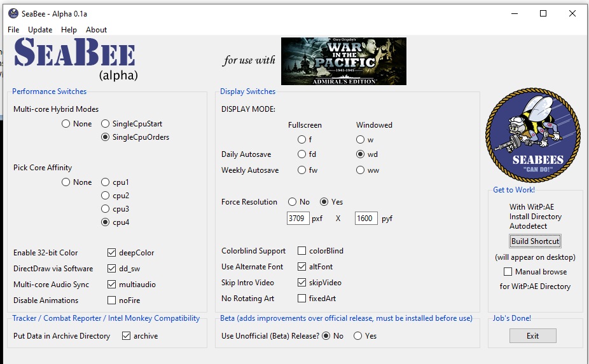Click the Seabees "Can Do!" bee emblem
The image size is (589, 364).
(x=533, y=135)
